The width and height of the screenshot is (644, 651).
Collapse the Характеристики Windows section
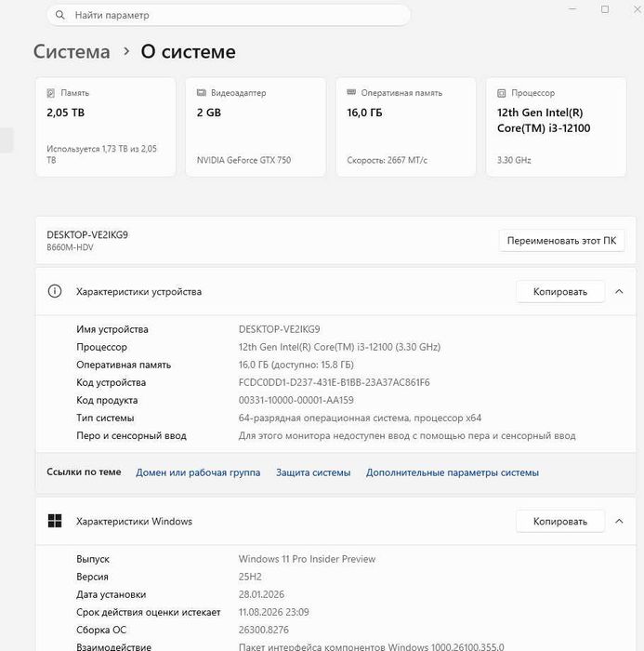(619, 521)
